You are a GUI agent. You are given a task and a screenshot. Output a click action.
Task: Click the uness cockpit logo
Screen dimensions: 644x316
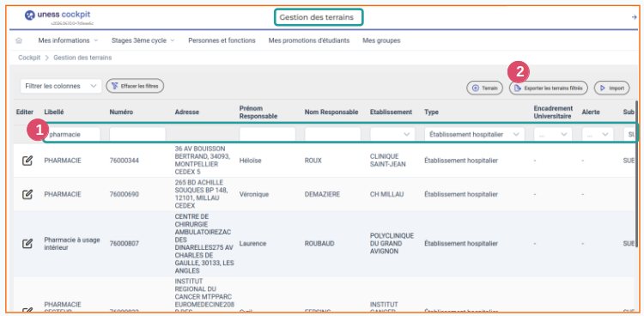(x=57, y=15)
